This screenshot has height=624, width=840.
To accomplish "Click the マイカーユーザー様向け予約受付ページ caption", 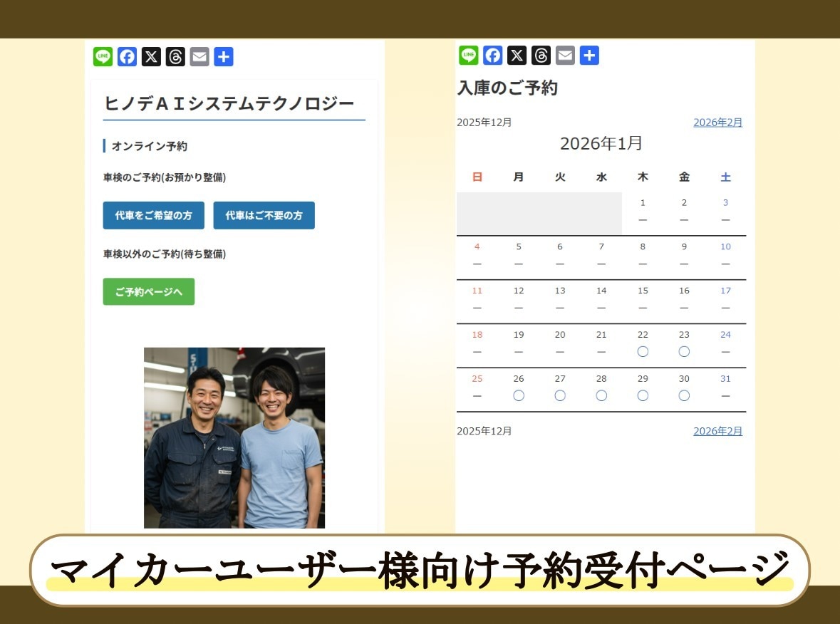I will coord(420,571).
